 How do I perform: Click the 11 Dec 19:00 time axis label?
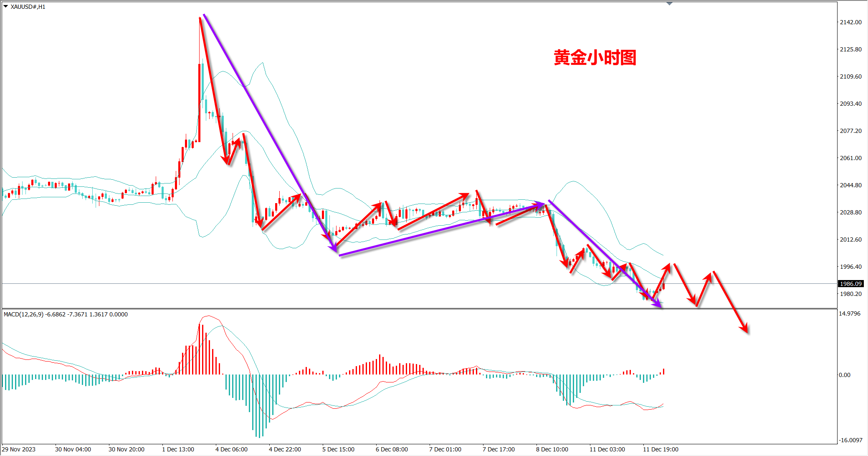click(x=660, y=449)
